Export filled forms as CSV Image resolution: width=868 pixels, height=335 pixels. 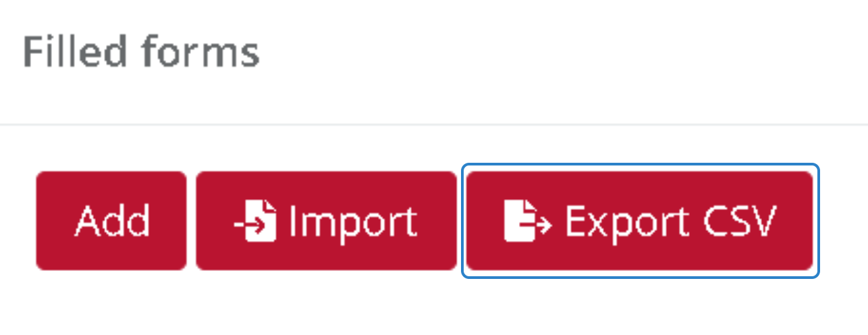pos(640,221)
